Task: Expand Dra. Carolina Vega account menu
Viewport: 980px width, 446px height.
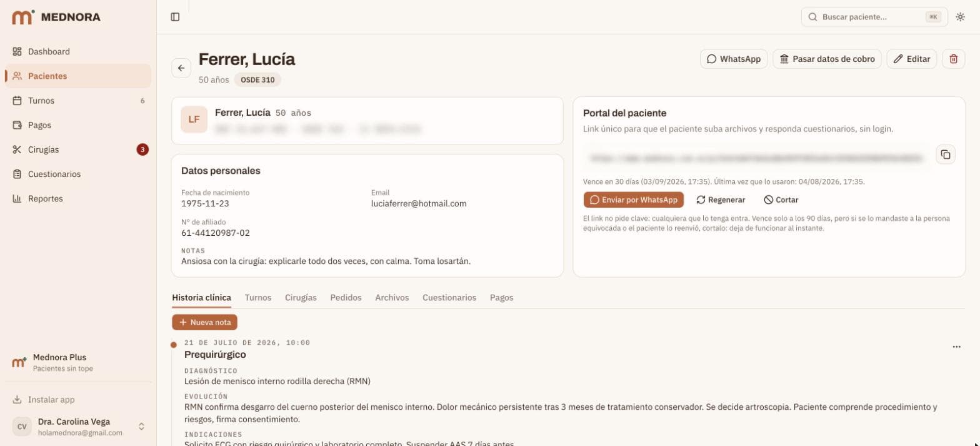Action: pos(78,427)
